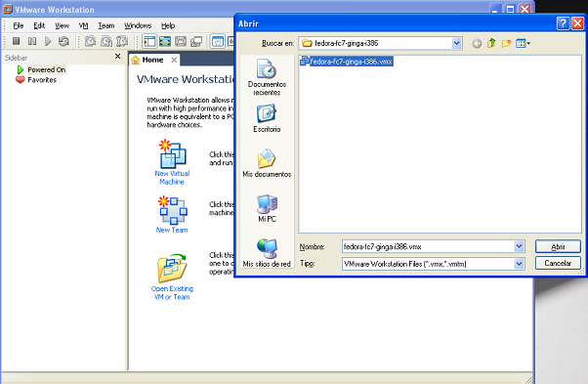
Task: Close the Home tab
Action: [x=174, y=60]
